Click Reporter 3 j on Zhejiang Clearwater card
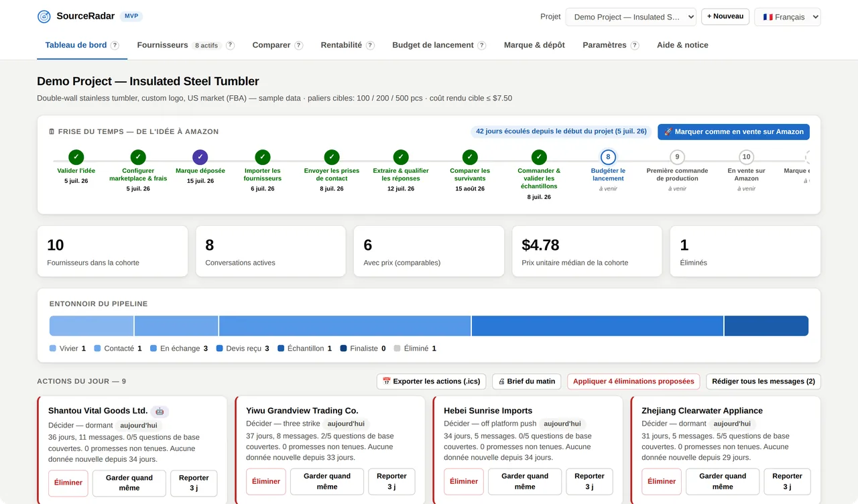Image resolution: width=858 pixels, height=504 pixels. click(x=787, y=481)
